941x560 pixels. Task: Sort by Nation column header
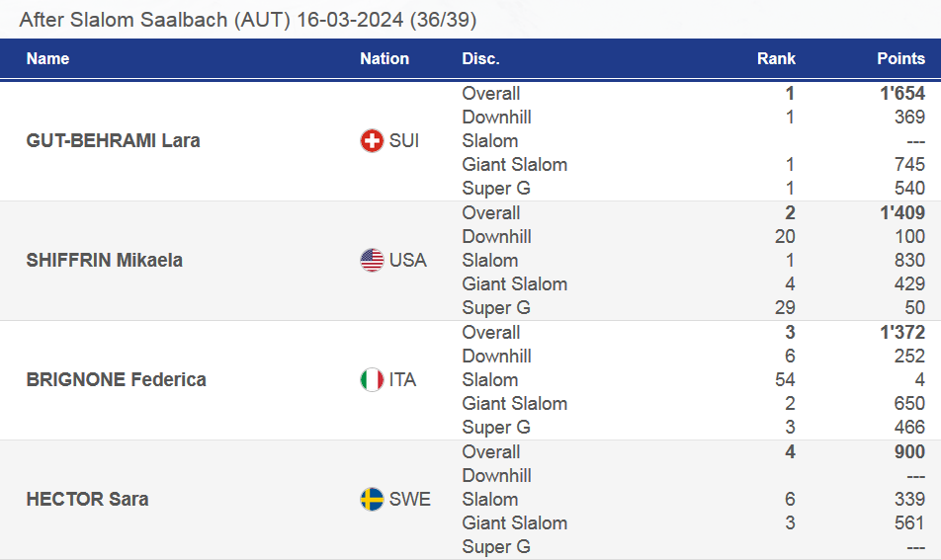point(385,59)
